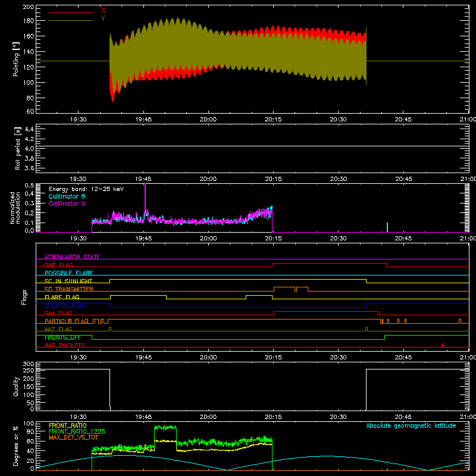Click 19:45 time label under modulation plot
The image size is (476, 476).
point(143,239)
